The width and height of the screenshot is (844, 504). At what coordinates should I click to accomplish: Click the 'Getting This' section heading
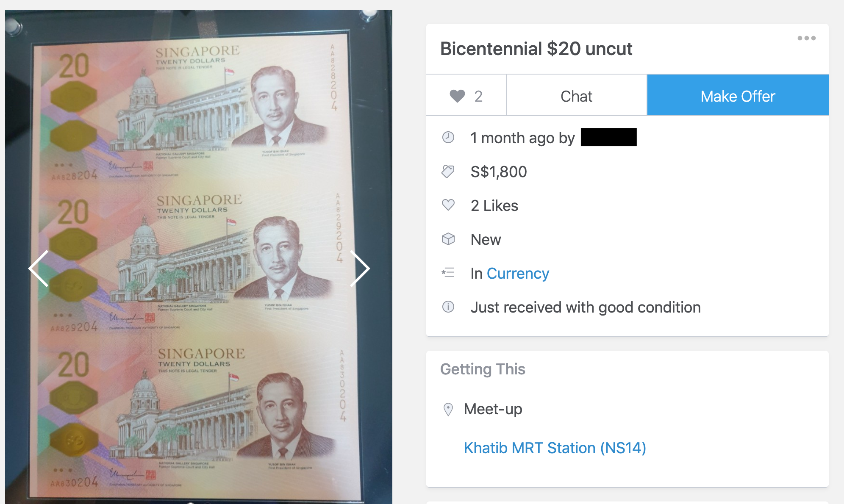click(483, 369)
